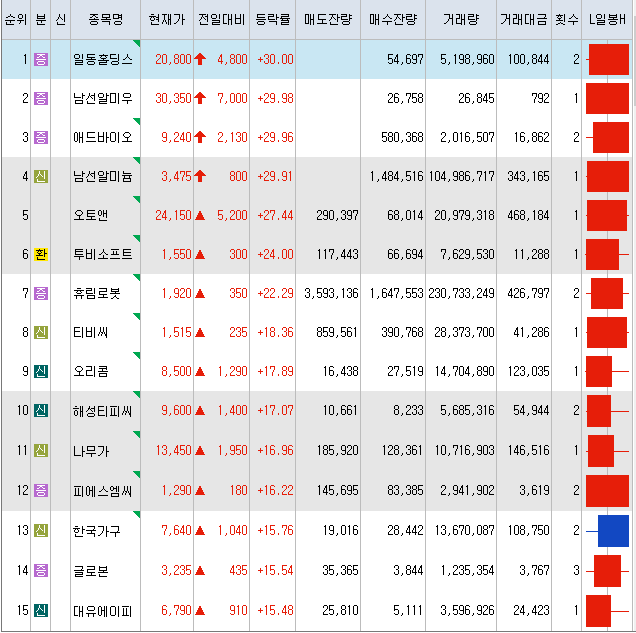Click the change rate +24.00 for 투비소프트

(x=275, y=254)
